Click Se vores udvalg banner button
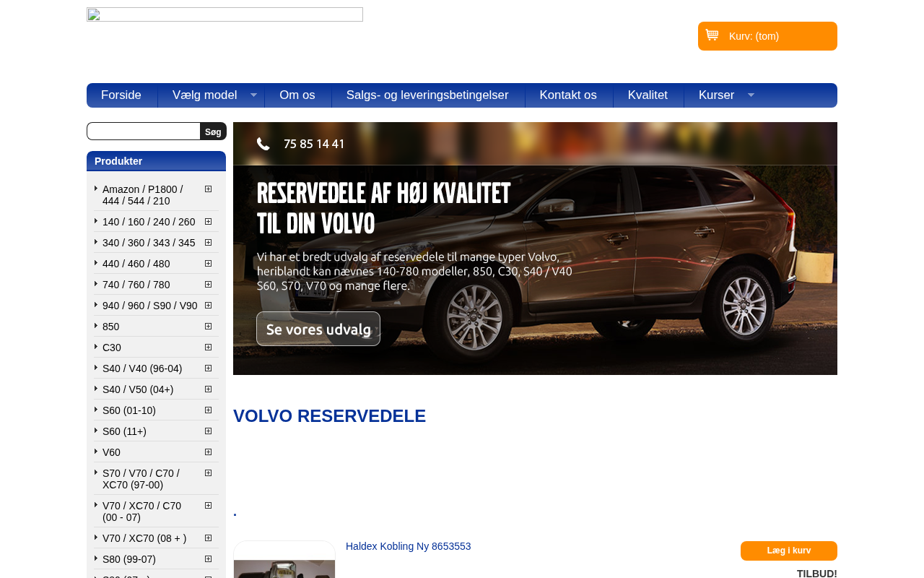The image size is (924, 578). [x=318, y=329]
